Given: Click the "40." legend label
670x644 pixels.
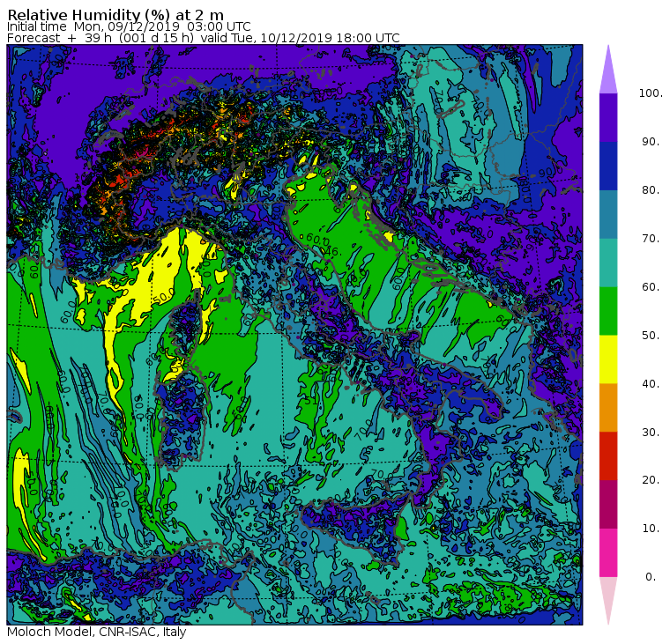Looking at the screenshot, I should (651, 383).
